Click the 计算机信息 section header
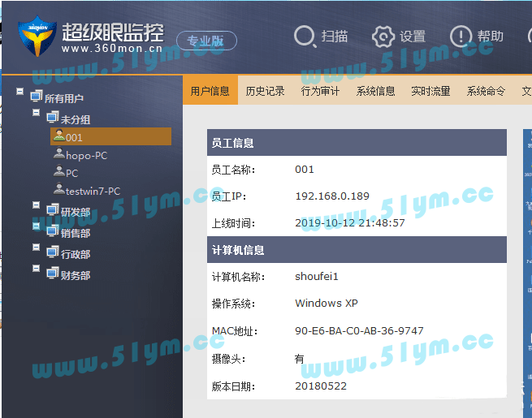532x418 pixels. tap(357, 250)
